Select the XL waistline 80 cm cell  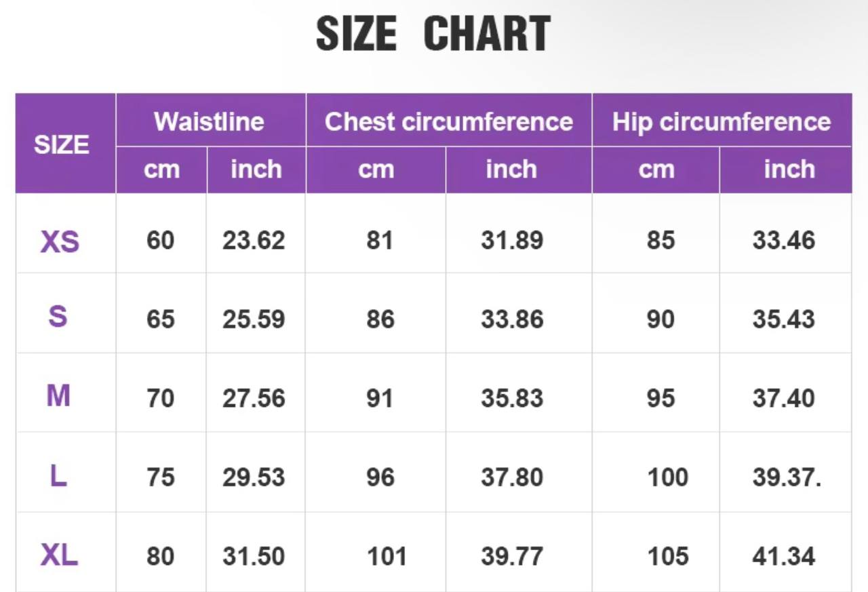pos(160,557)
